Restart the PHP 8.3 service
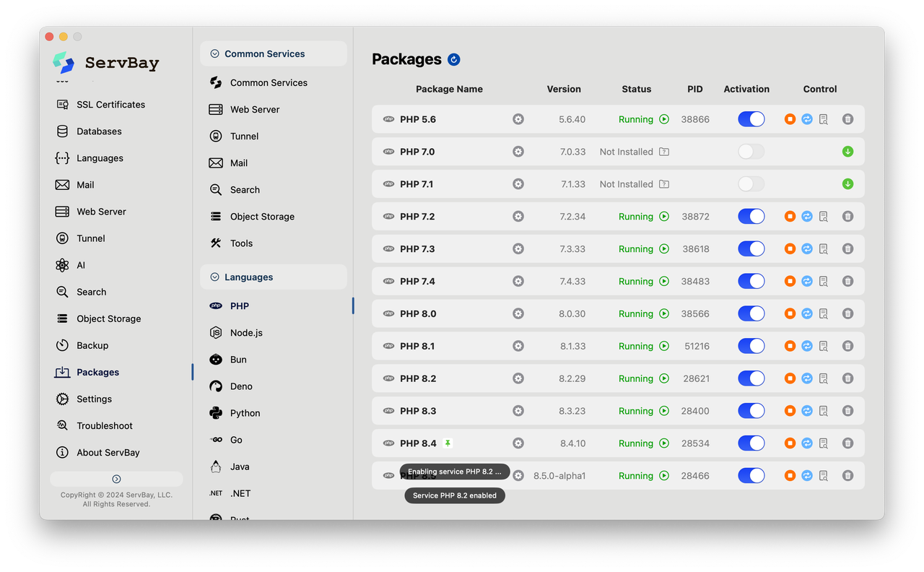This screenshot has height=572, width=924. coord(807,411)
